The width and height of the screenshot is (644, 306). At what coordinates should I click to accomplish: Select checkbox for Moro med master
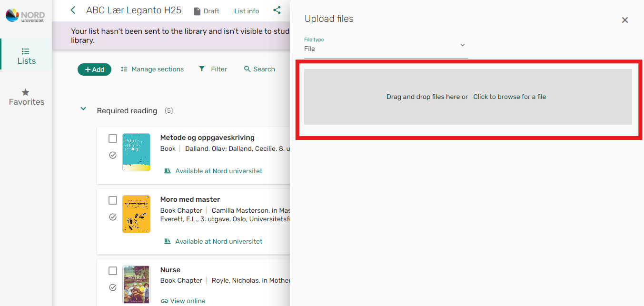[x=113, y=200]
